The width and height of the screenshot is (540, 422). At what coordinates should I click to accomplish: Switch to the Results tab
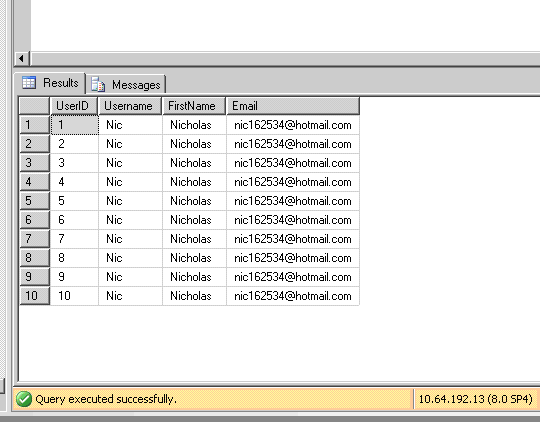pos(50,83)
